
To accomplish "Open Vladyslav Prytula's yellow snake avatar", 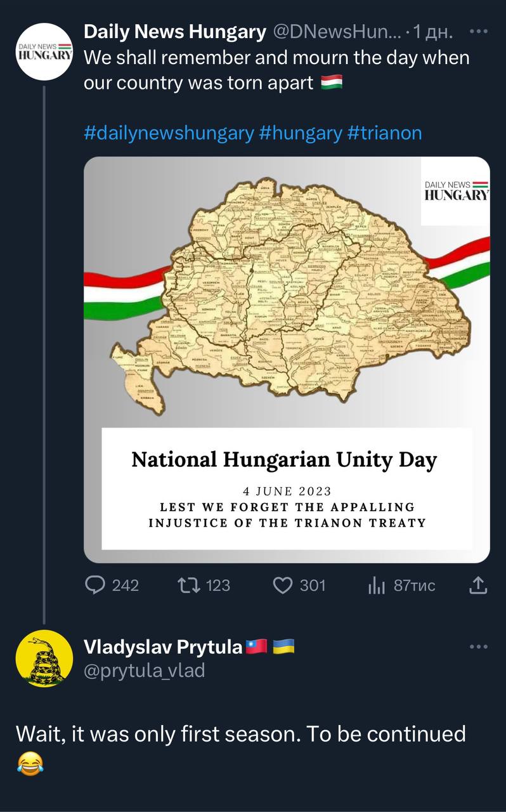I will [43, 658].
